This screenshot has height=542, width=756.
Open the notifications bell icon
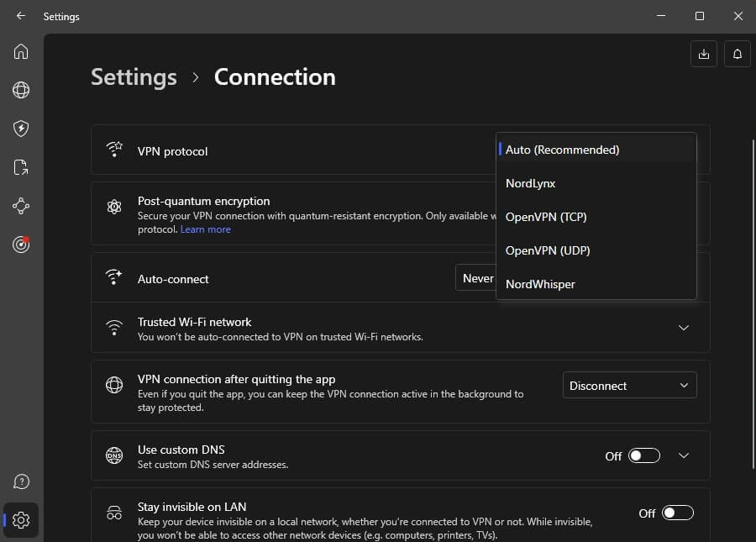tap(738, 54)
